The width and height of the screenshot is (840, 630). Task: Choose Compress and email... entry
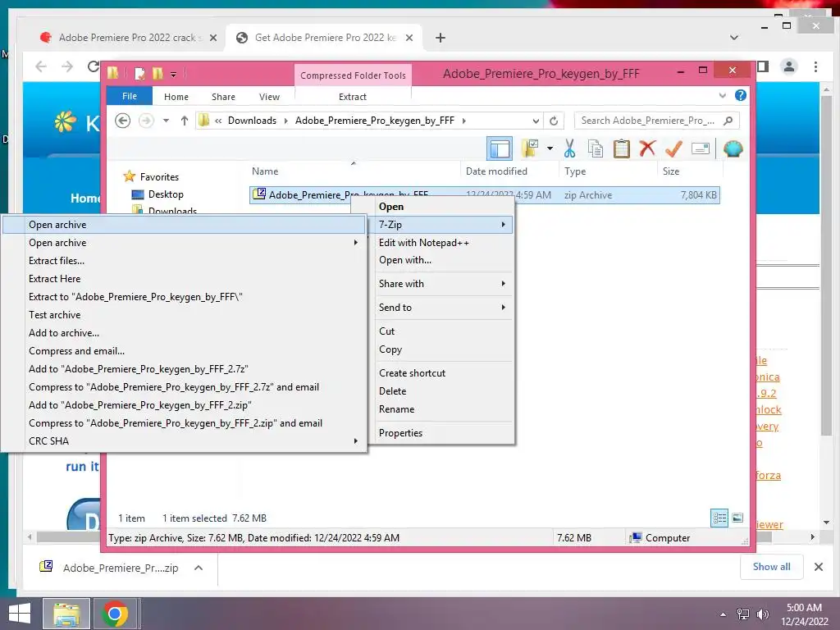185,351
